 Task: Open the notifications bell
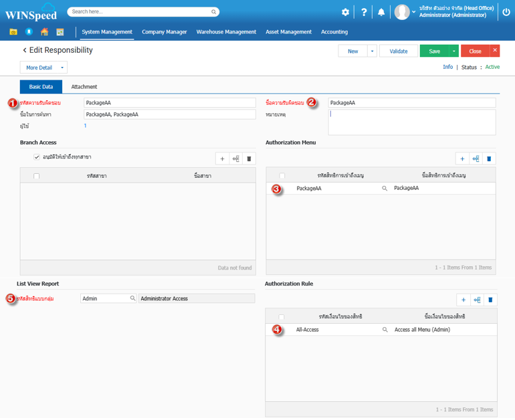[381, 12]
